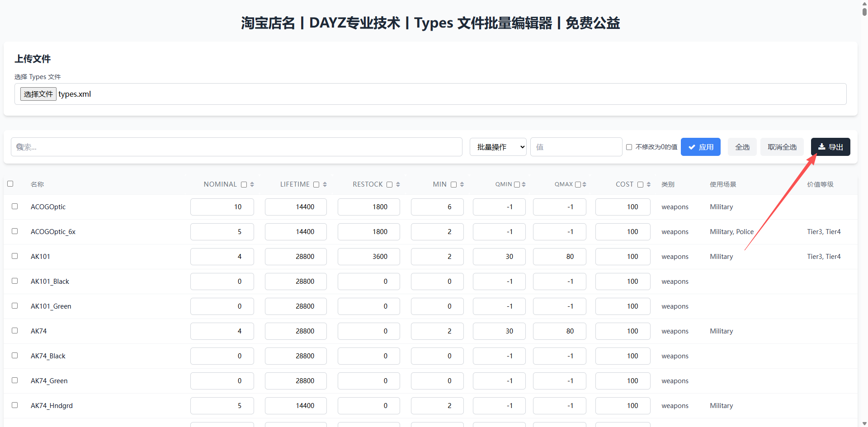Edit NOMINAL value for ACOGOptic
Viewport: 868px width, 427px height.
pyautogui.click(x=222, y=207)
